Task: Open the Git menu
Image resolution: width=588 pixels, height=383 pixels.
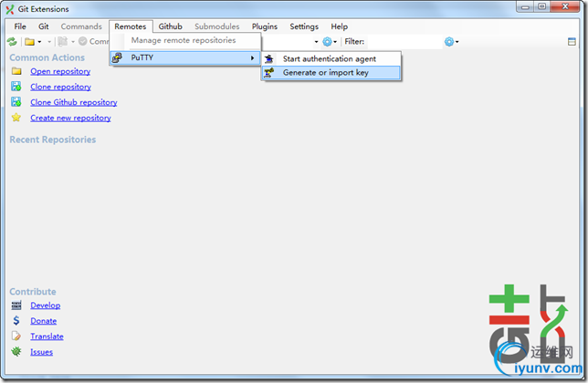Action: 44,26
